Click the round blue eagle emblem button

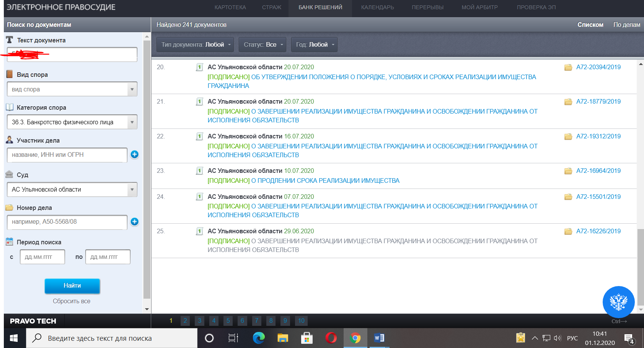coord(618,302)
